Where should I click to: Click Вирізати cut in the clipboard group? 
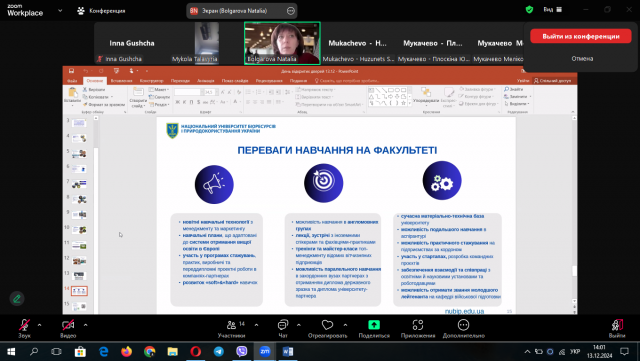[x=94, y=89]
